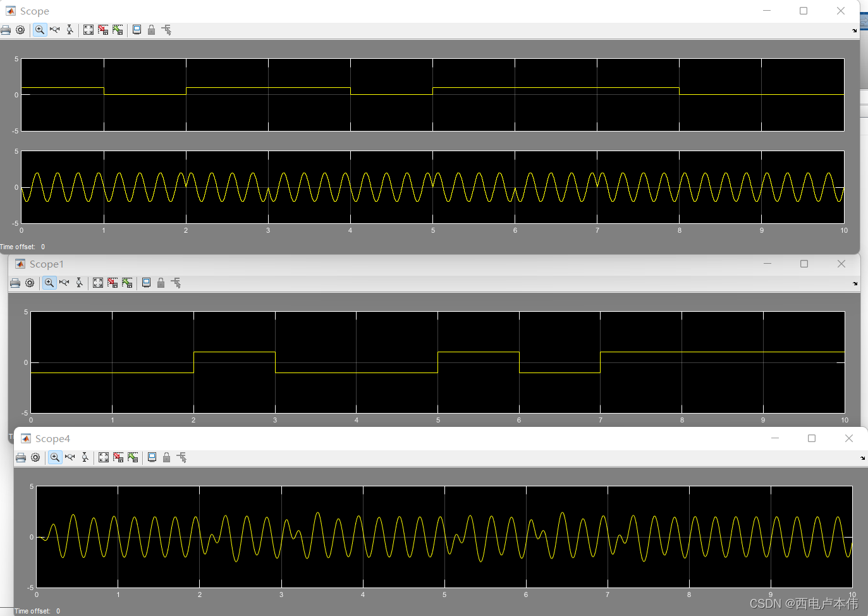This screenshot has width=868, height=616.
Task: Restore saved axes settings in Scope1 window
Action: 127,283
